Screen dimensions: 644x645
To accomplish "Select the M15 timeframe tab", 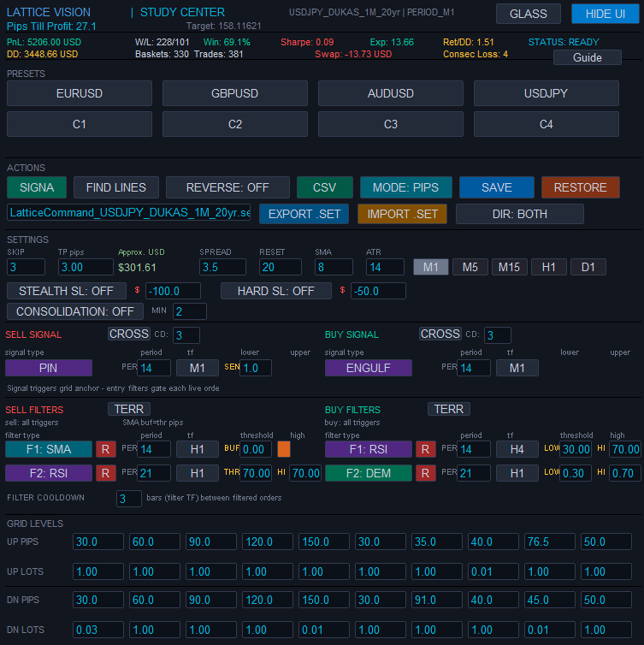I will 509,267.
